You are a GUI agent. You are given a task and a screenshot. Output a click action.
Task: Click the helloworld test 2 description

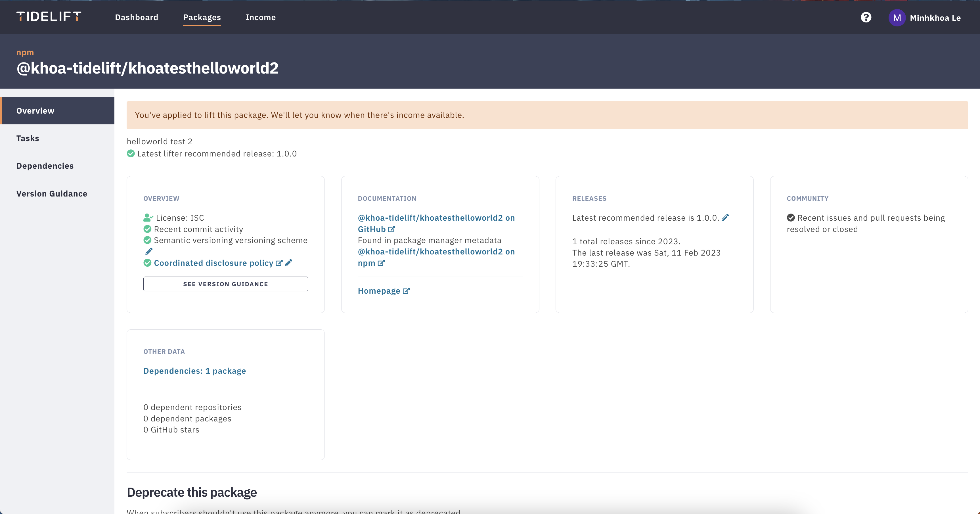(x=159, y=141)
